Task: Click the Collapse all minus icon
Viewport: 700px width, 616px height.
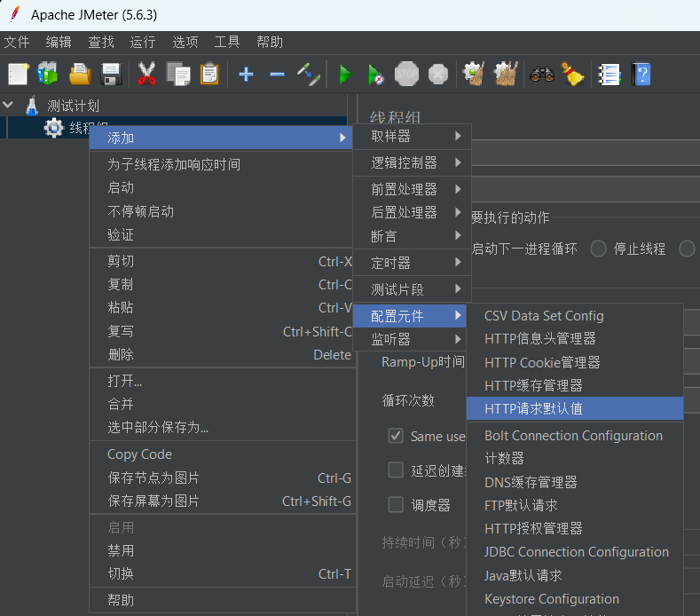Action: tap(277, 74)
